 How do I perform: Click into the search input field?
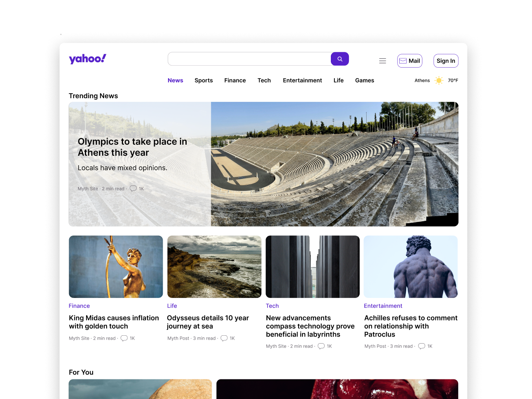click(249, 59)
